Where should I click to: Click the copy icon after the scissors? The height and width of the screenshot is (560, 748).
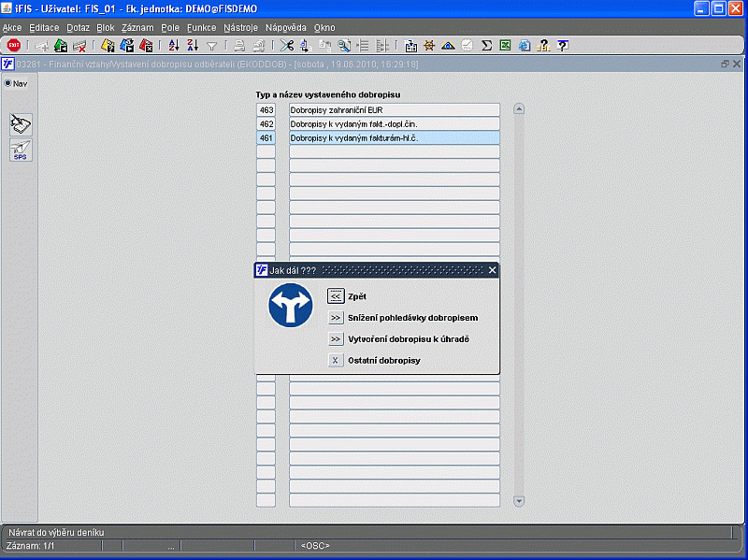(x=306, y=45)
